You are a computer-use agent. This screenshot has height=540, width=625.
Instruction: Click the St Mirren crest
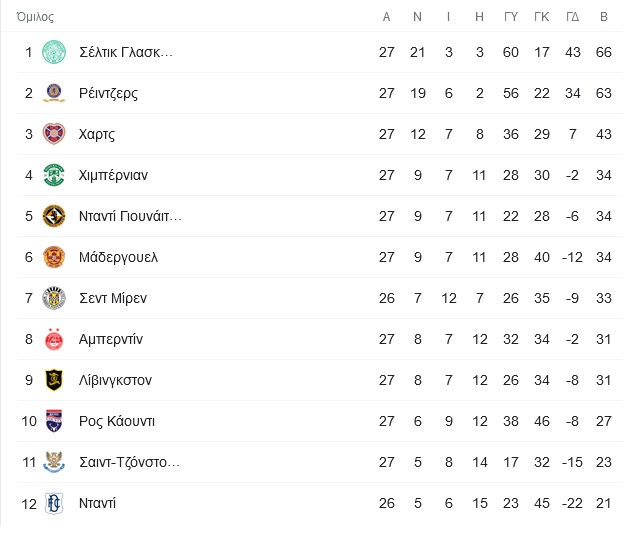coord(54,298)
